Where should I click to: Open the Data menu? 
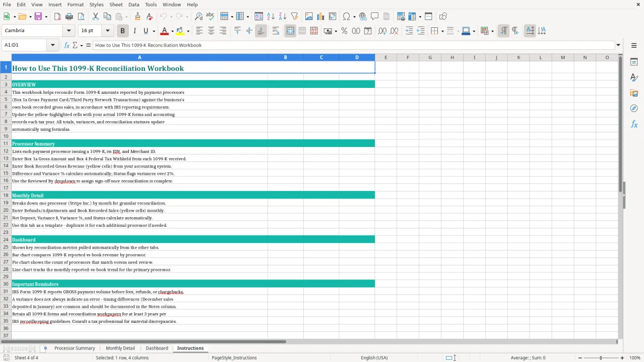[x=134, y=4]
